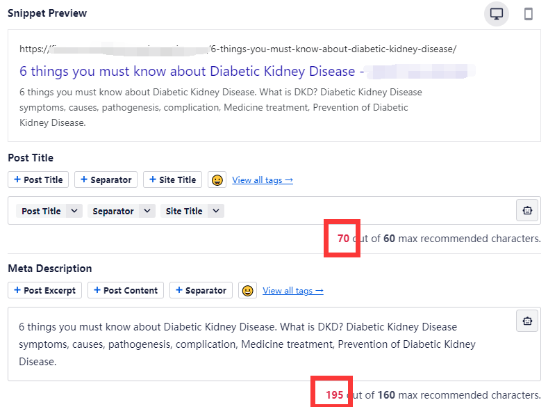
Task: Click the AI robot icon in Meta Description field
Action: pyautogui.click(x=527, y=321)
